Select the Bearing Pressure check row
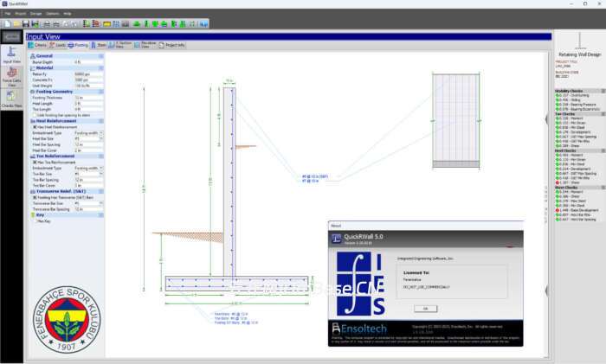 click(x=577, y=105)
